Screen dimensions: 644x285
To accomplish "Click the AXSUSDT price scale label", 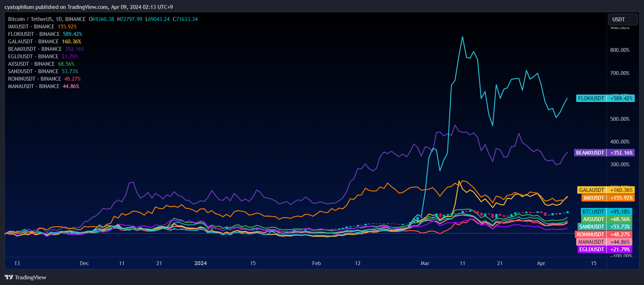I will [x=594, y=219].
